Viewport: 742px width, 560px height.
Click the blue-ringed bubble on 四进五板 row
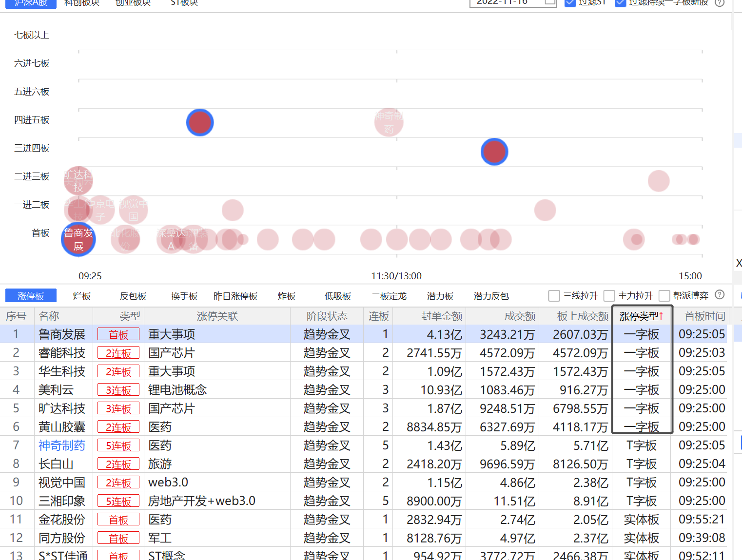pyautogui.click(x=200, y=122)
